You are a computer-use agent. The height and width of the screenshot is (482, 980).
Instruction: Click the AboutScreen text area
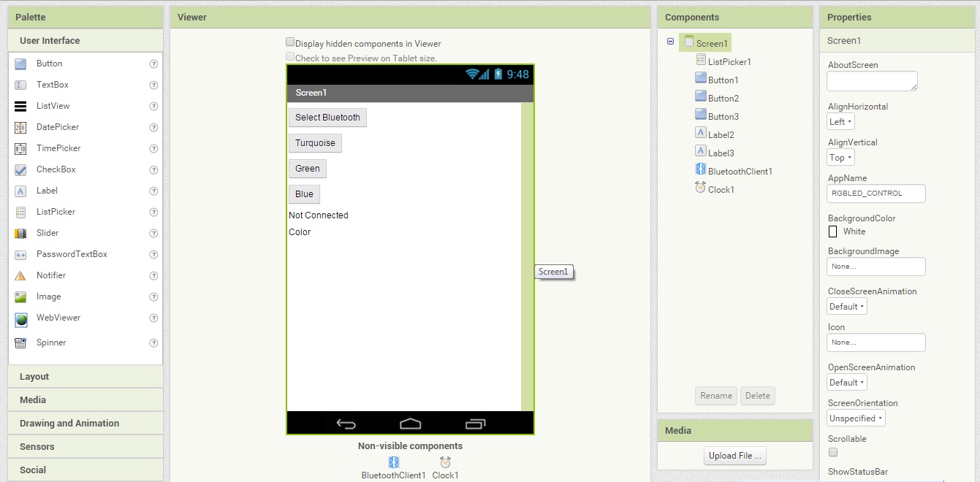872,81
